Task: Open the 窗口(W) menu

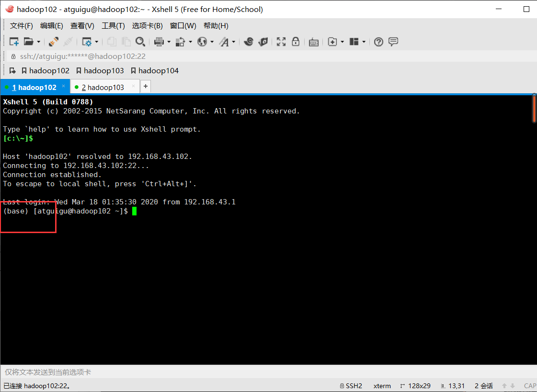Action: [x=183, y=26]
